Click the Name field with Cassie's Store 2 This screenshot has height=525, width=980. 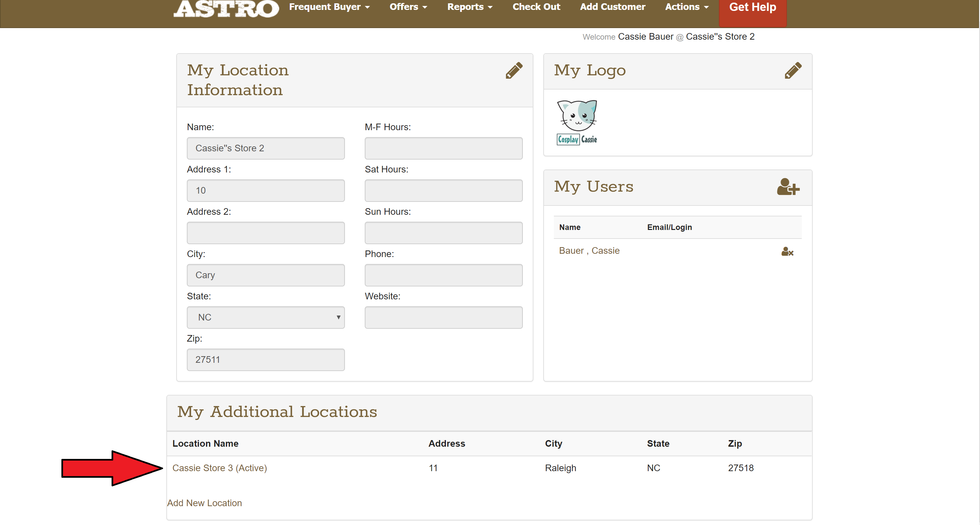click(265, 148)
